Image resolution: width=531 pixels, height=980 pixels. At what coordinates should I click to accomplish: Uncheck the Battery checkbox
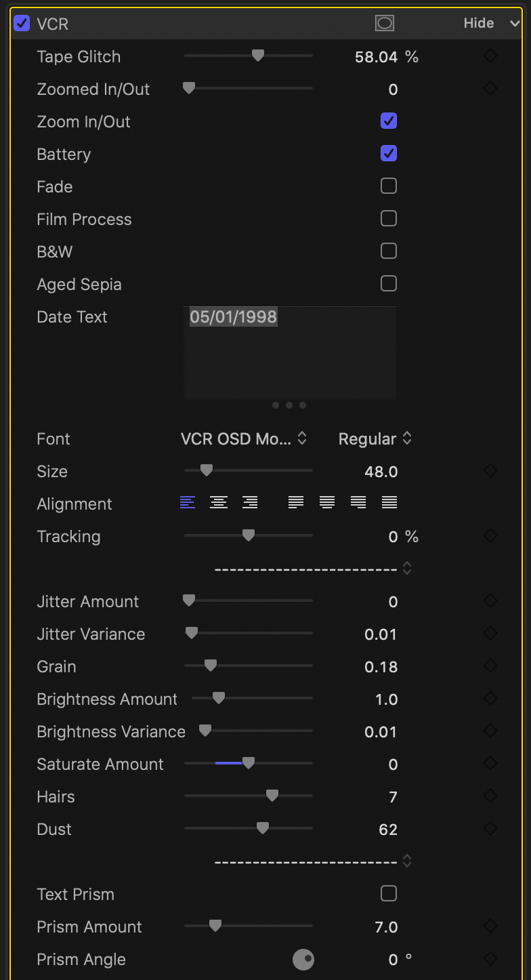[388, 154]
